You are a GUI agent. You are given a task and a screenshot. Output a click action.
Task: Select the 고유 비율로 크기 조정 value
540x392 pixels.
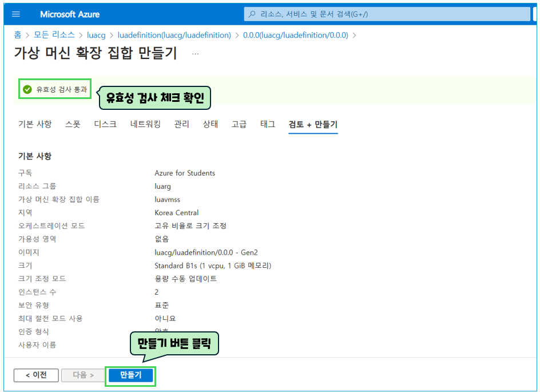[x=190, y=226]
